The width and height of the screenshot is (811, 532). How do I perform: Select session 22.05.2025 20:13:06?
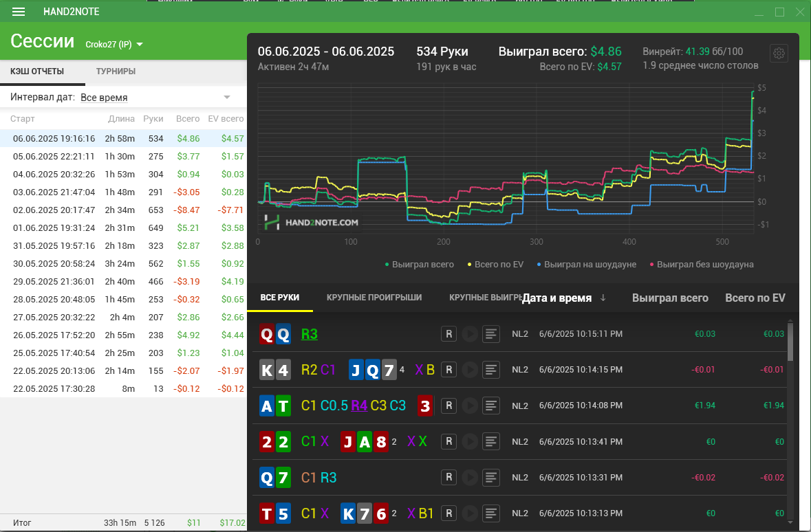click(123, 370)
